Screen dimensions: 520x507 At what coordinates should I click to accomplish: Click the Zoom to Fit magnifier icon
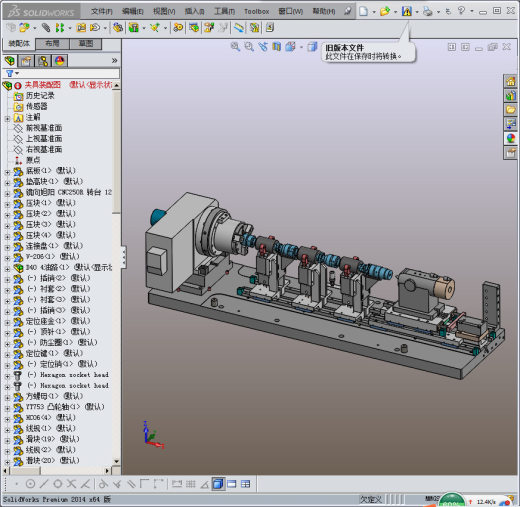[x=235, y=47]
